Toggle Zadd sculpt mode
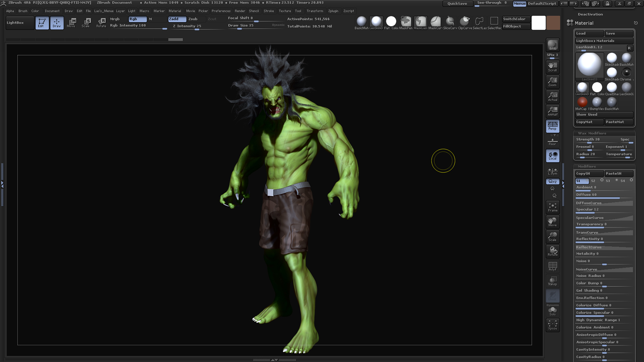 (177, 19)
